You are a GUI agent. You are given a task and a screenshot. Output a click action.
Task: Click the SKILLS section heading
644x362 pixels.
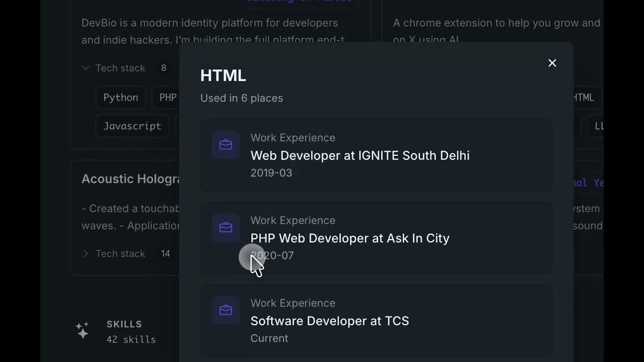tap(124, 324)
